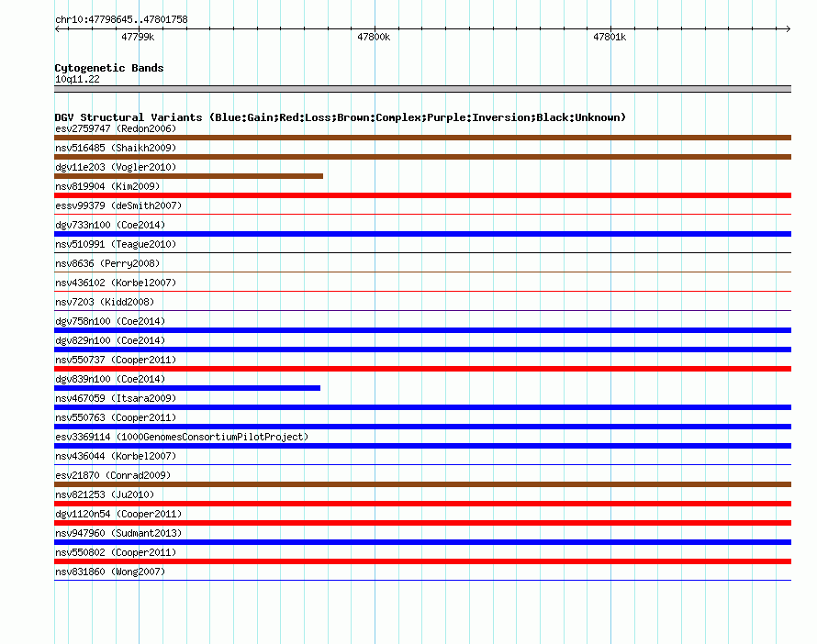Open dgv1120n54 (Cooper2011) label

coord(118,514)
